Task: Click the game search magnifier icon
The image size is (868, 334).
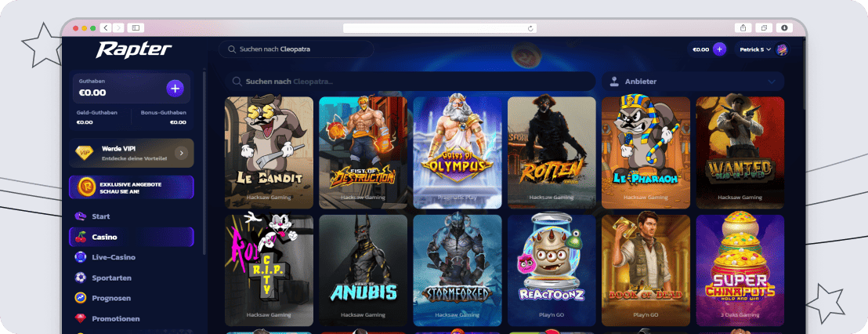Action: pyautogui.click(x=237, y=82)
